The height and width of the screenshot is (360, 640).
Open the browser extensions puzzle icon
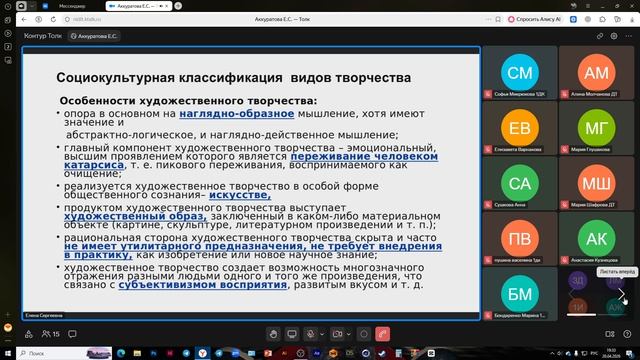(602, 19)
